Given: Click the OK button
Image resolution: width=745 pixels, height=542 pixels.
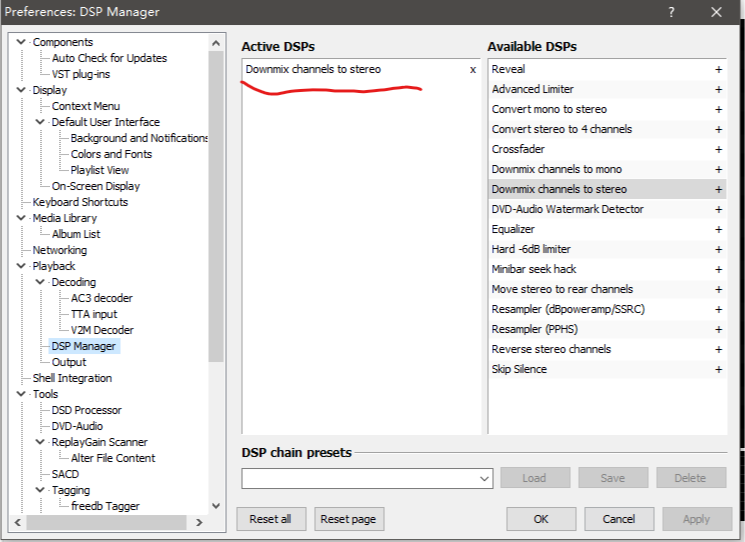Looking at the screenshot, I should tap(540, 519).
